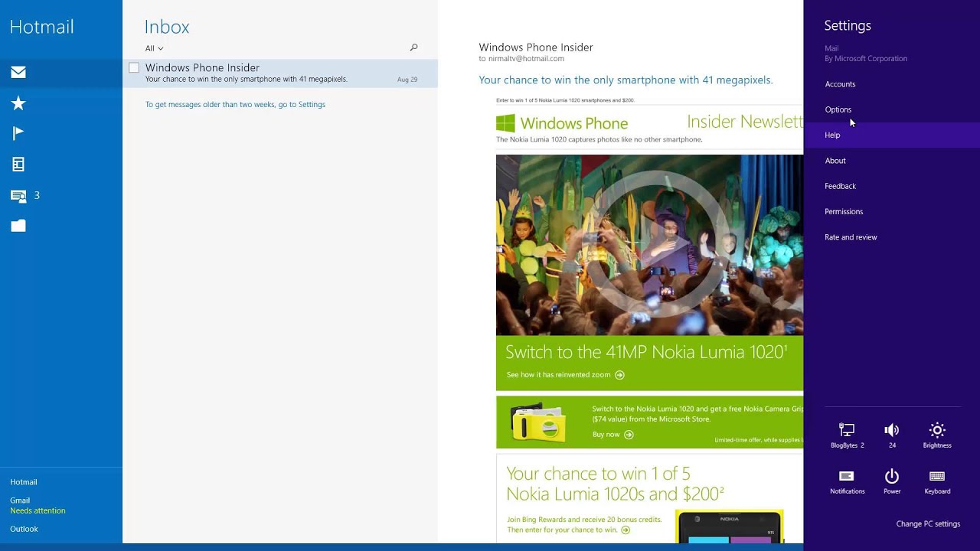Open Feedback in Settings
Image resolution: width=980 pixels, height=551 pixels.
[840, 186]
